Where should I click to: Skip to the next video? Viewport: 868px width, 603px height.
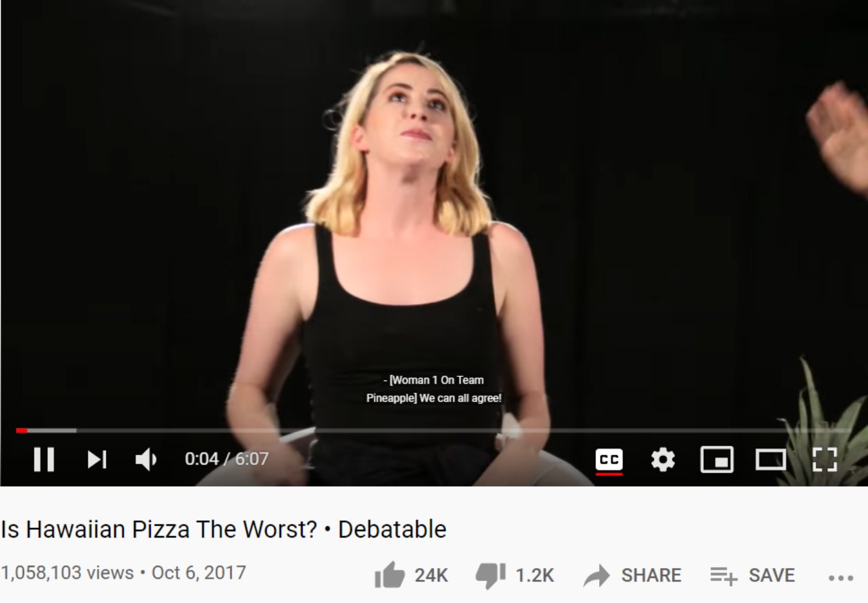96,459
